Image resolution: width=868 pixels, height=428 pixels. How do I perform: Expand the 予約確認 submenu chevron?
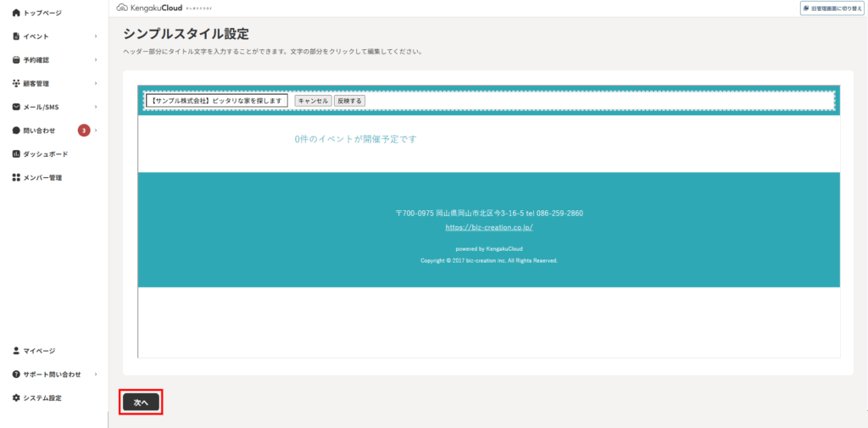tap(96, 60)
